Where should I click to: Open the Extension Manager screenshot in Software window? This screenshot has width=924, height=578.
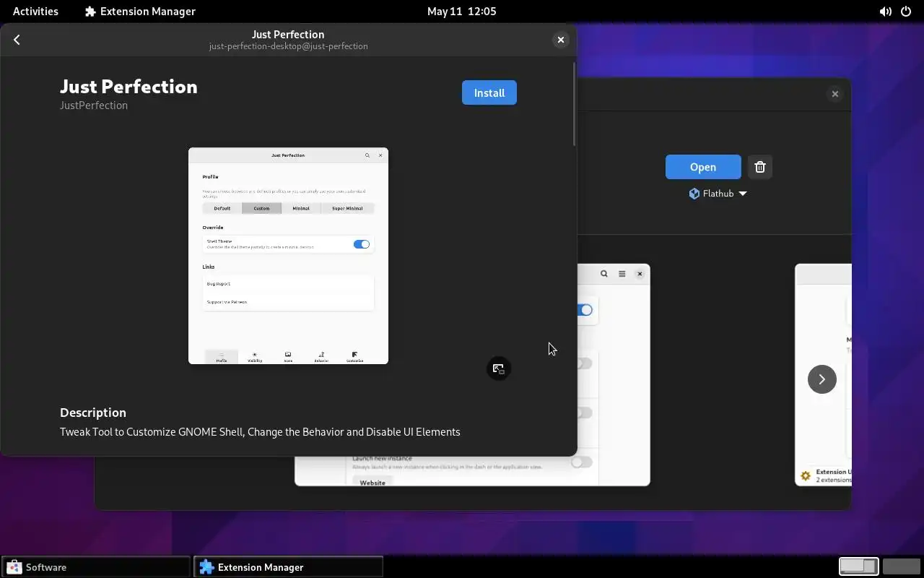pyautogui.click(x=614, y=375)
